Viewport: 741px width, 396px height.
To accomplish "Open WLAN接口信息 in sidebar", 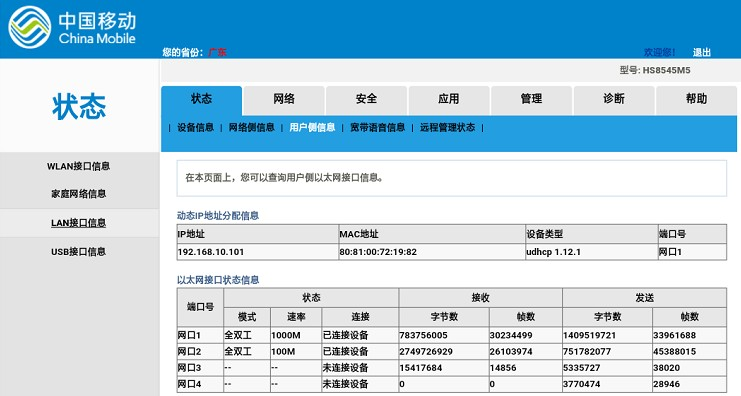I will click(78, 166).
